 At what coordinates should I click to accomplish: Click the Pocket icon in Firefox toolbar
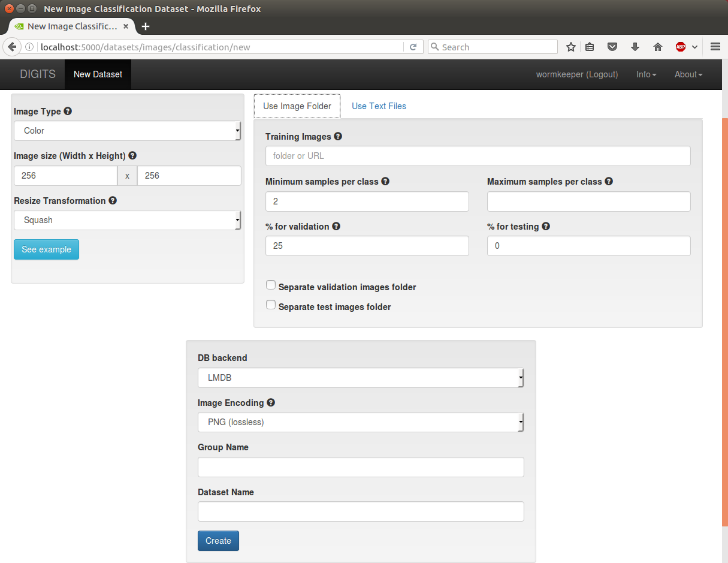tap(612, 47)
